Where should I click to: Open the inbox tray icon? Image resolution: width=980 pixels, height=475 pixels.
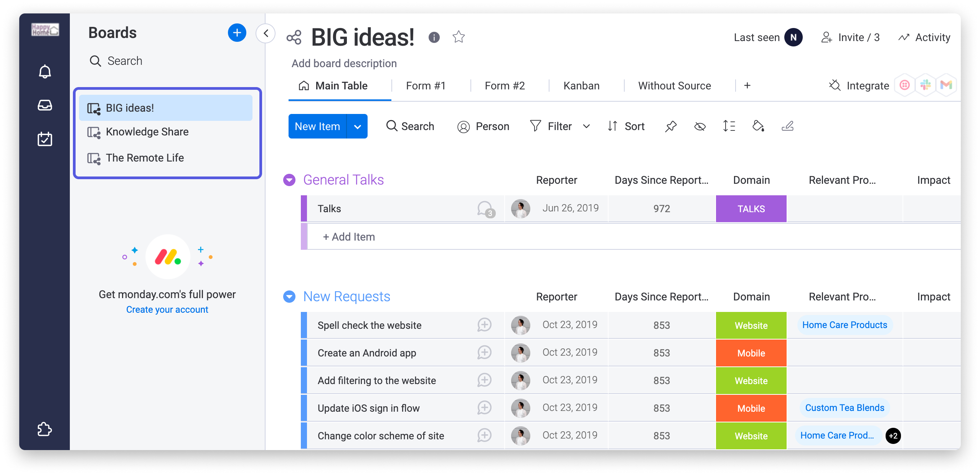tap(45, 105)
